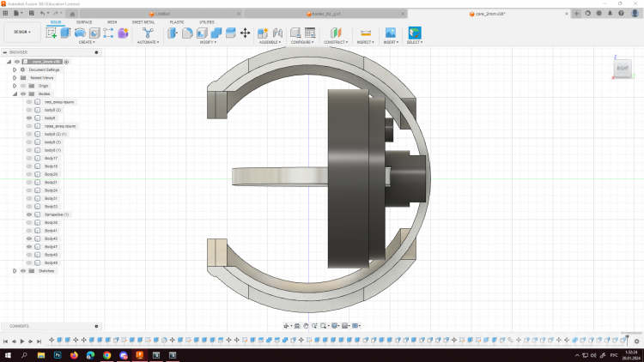Viewport: 644px width, 362px height.
Task: Click the Automate tool icon
Action: 148,33
